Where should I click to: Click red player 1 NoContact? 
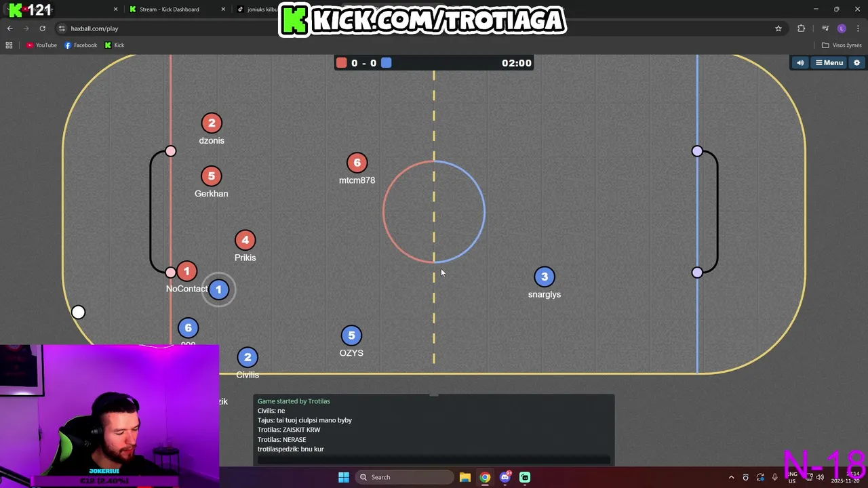(x=186, y=271)
